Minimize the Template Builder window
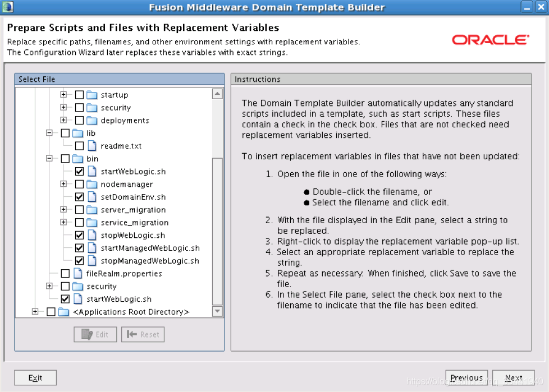Screen dimensions: 549x392 [x=527, y=7]
